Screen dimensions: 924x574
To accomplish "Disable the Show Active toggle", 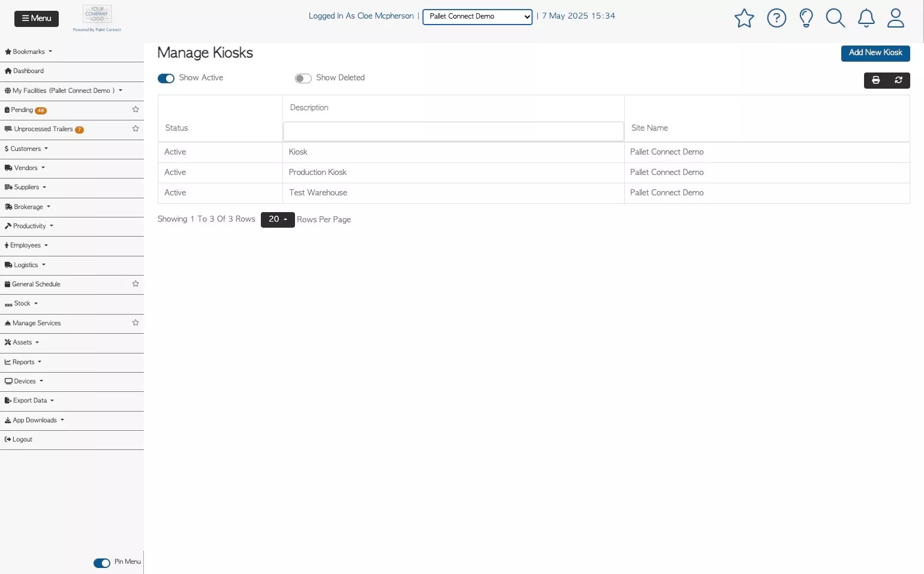I will pyautogui.click(x=166, y=78).
